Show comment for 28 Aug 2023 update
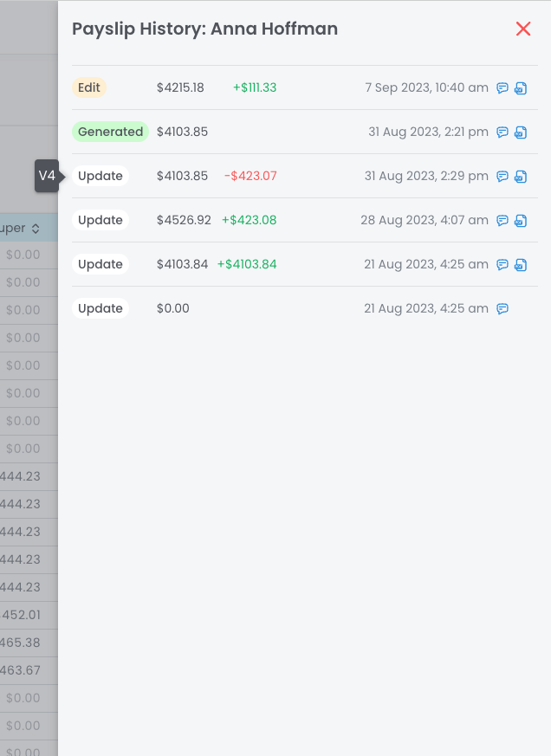The width and height of the screenshot is (551, 756). 502,221
